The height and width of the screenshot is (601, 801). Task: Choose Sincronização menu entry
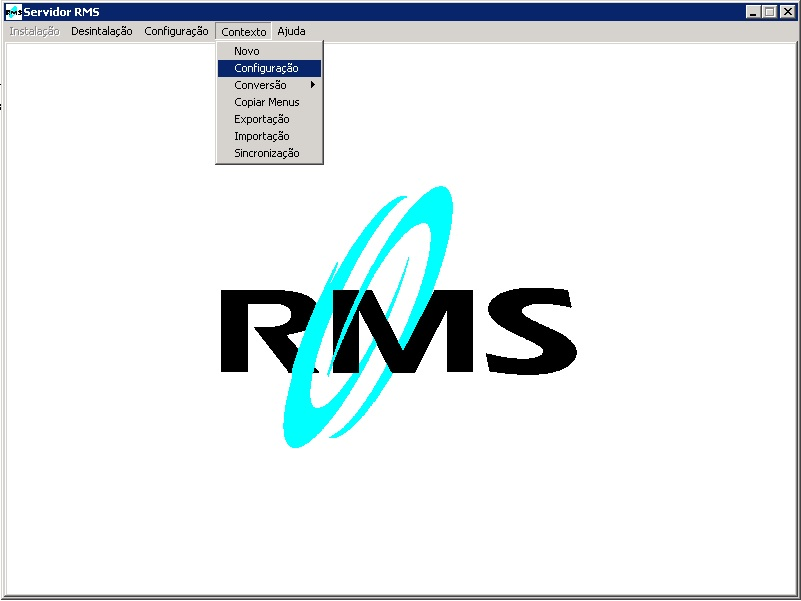click(x=269, y=153)
